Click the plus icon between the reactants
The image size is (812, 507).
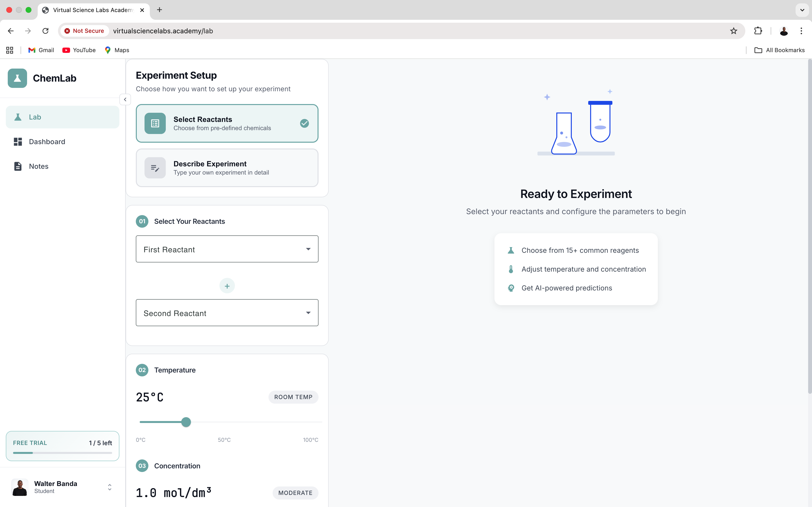click(227, 286)
